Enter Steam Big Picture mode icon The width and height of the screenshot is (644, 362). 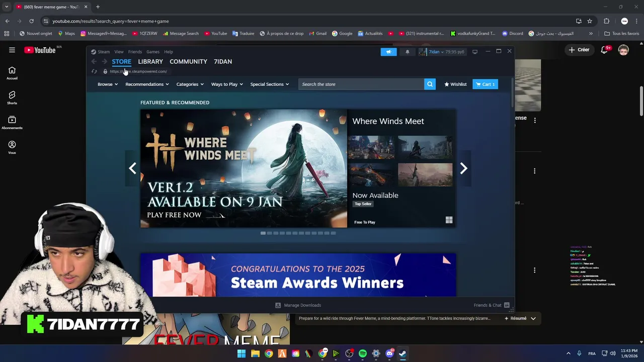tap(474, 52)
